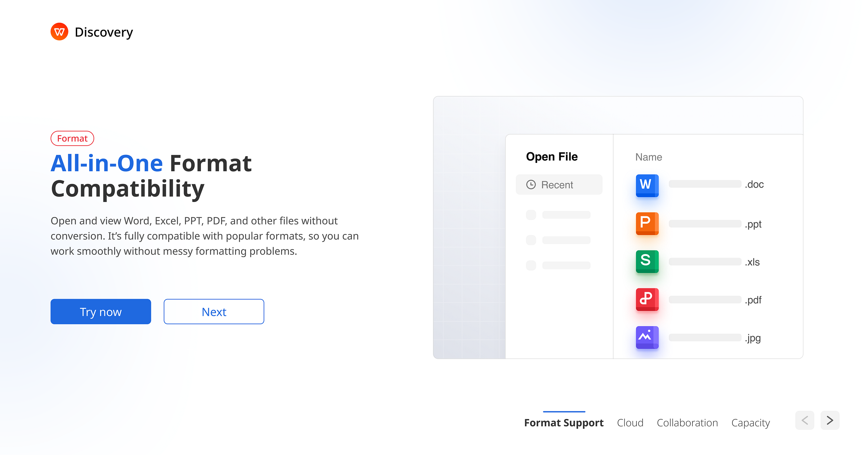This screenshot has width=868, height=455.
Task: Click the .jpg file extension label
Action: [753, 338]
